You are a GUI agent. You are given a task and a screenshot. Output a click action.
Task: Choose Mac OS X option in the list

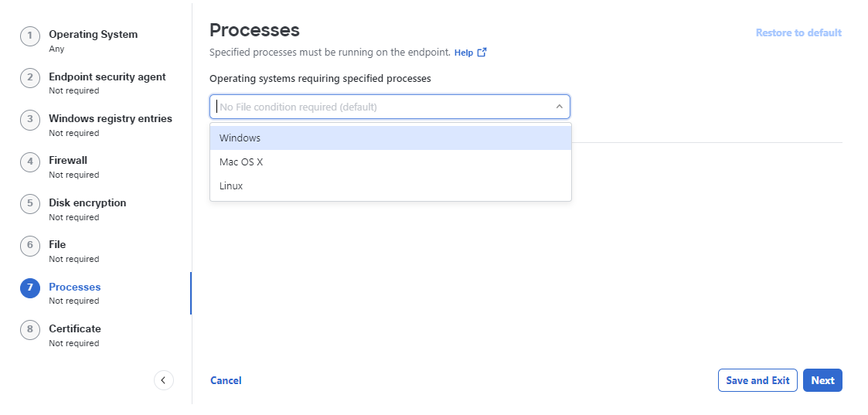pyautogui.click(x=390, y=162)
